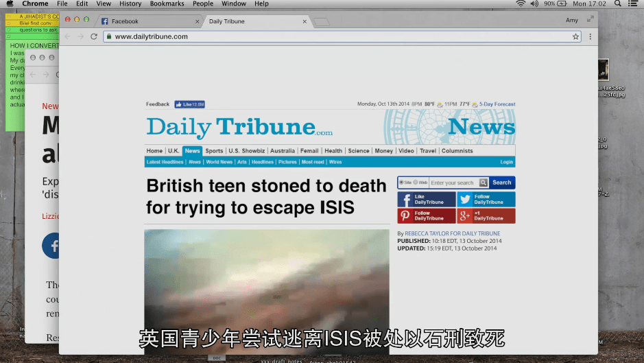The height and width of the screenshot is (363, 644).
Task: Open the People menu
Action: click(203, 3)
